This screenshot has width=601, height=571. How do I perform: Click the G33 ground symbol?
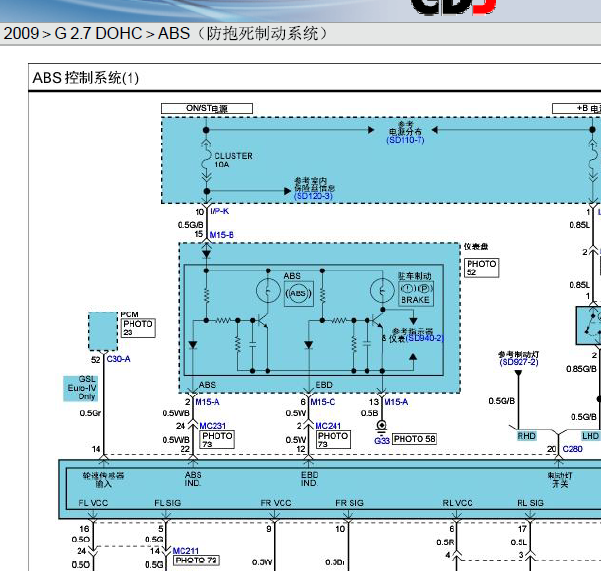point(381,426)
